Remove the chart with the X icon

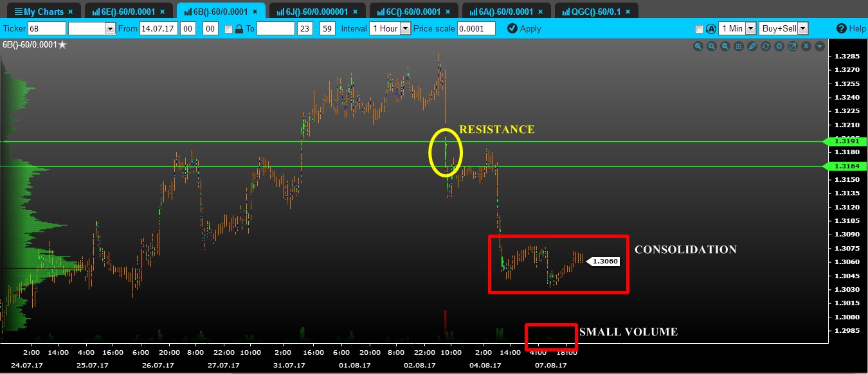click(806, 46)
